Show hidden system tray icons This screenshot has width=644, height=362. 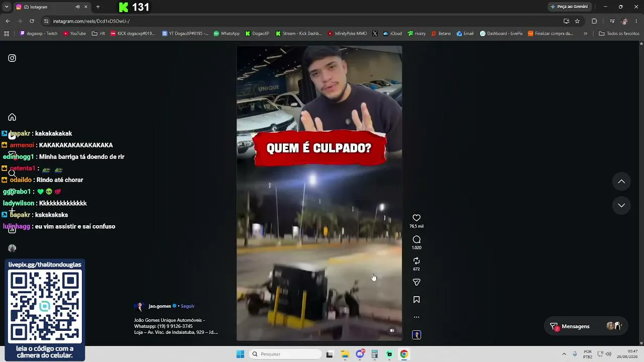click(564, 354)
